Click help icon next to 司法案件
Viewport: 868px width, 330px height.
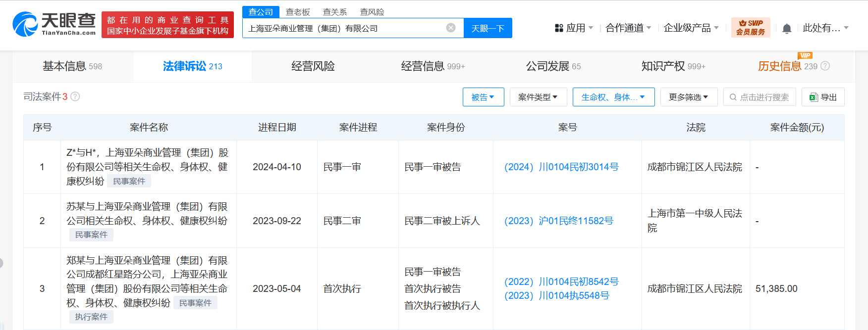(x=75, y=96)
